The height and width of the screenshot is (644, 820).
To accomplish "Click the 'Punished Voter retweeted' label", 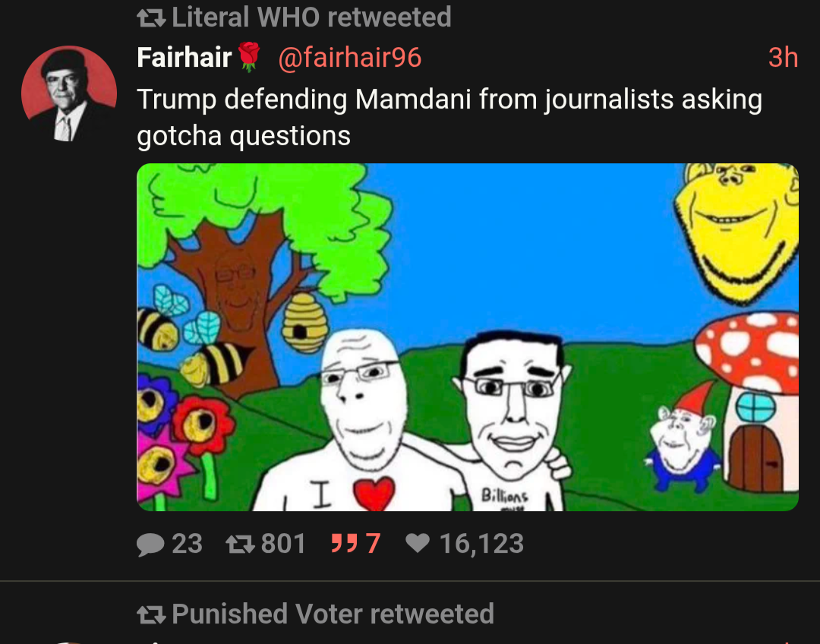I will pos(333,614).
